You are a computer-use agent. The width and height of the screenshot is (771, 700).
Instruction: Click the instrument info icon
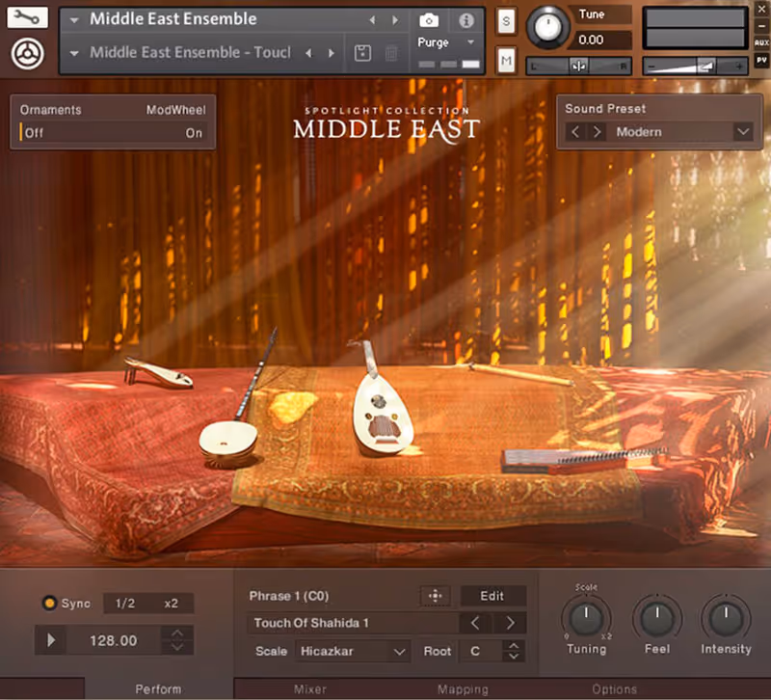click(467, 18)
